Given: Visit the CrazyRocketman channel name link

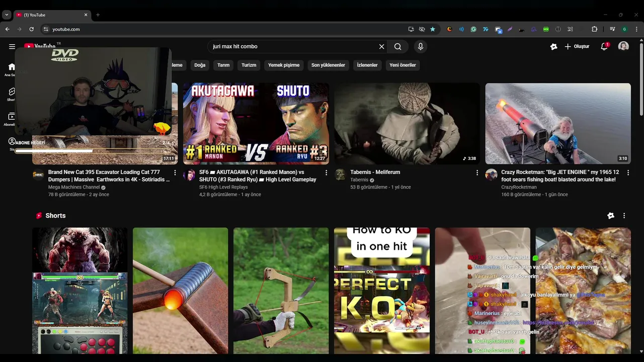Looking at the screenshot, I should [519, 187].
